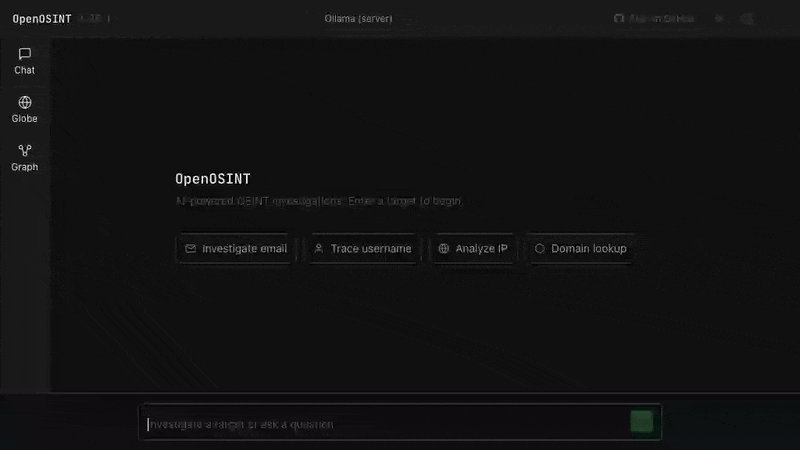Click the OpenOSINT logo in the header
Image resolution: width=800 pixels, height=450 pixels.
tap(42, 19)
